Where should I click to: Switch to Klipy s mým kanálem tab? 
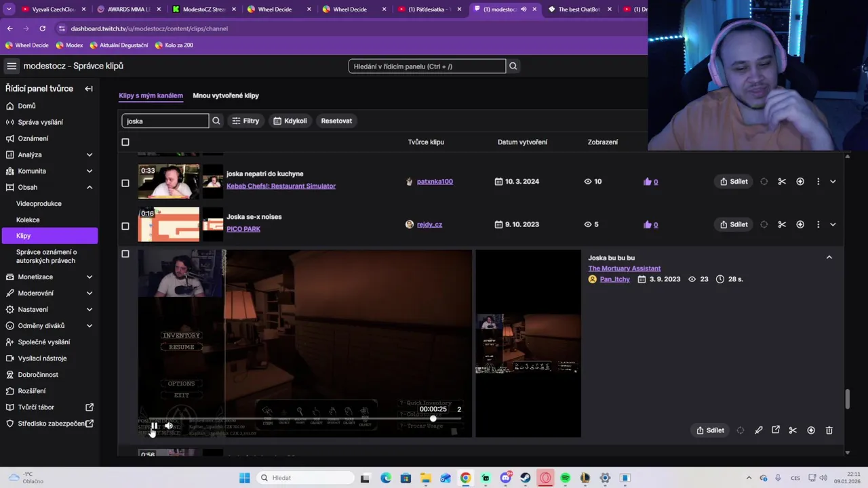click(151, 96)
